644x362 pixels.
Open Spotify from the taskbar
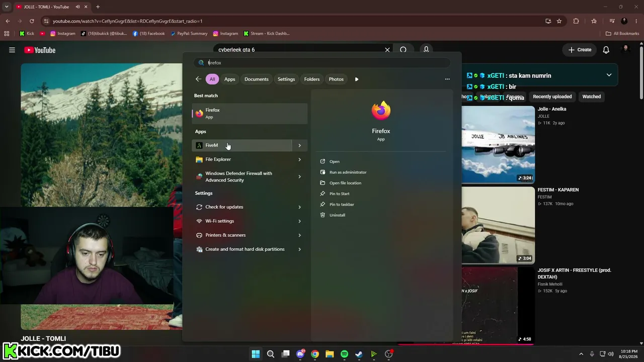click(x=344, y=354)
